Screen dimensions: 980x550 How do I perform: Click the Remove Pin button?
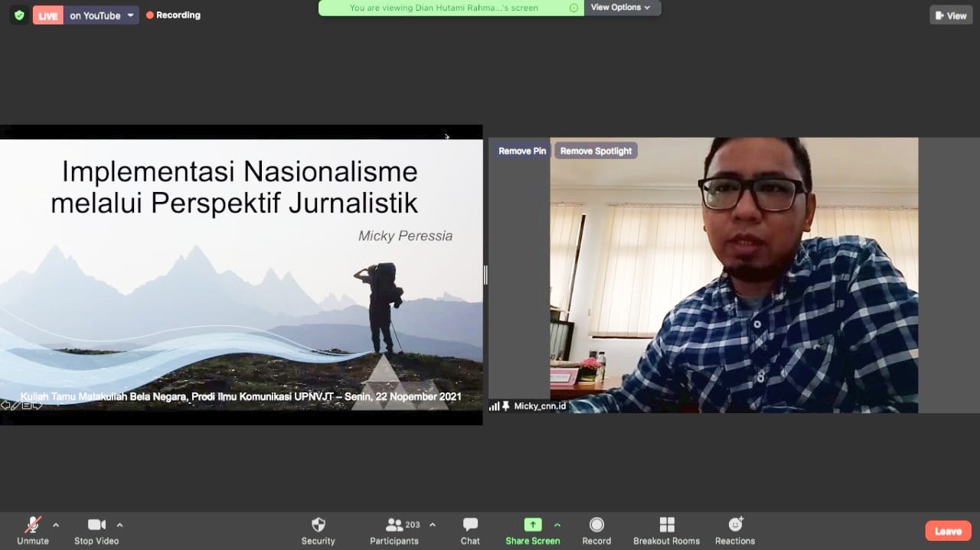pyautogui.click(x=522, y=151)
